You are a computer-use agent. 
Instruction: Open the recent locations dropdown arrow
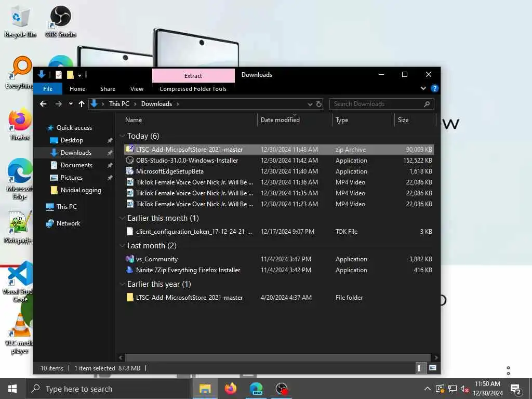(x=71, y=104)
